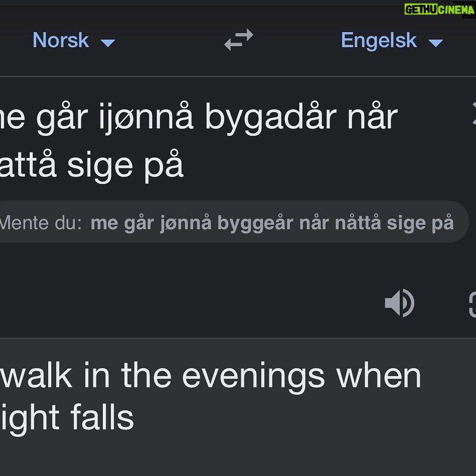The image size is (476, 476).
Task: Place the cursor in the source text field
Action: point(231,143)
